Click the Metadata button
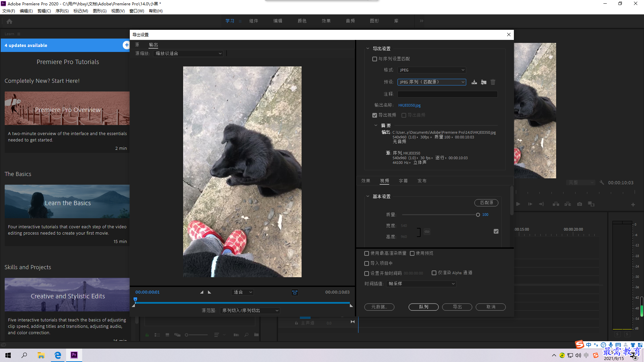The height and width of the screenshot is (362, 644). [379, 307]
